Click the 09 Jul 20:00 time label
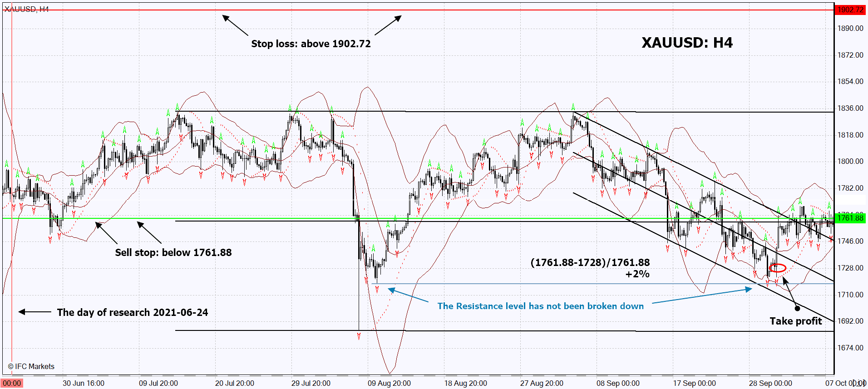 click(x=158, y=383)
